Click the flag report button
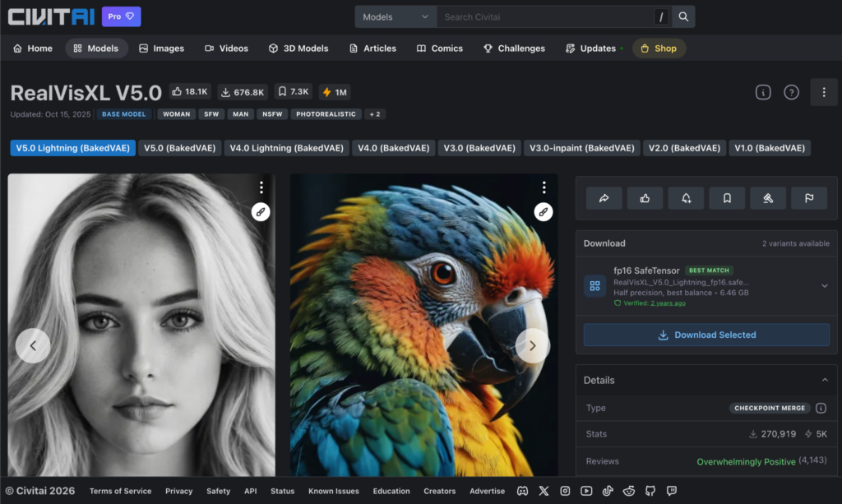The height and width of the screenshot is (504, 842). (809, 198)
